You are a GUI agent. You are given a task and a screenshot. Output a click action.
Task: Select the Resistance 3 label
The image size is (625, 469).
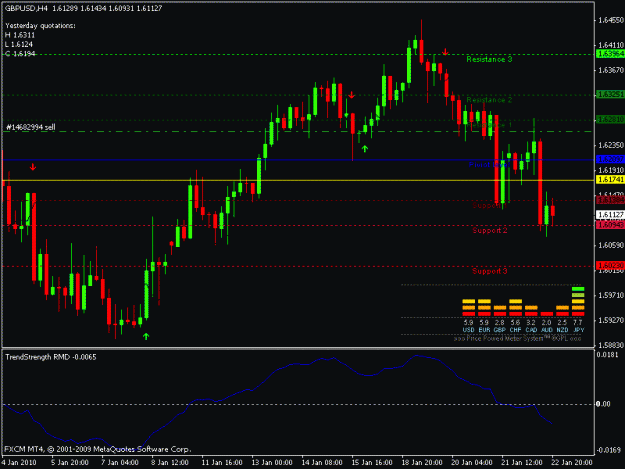point(489,59)
